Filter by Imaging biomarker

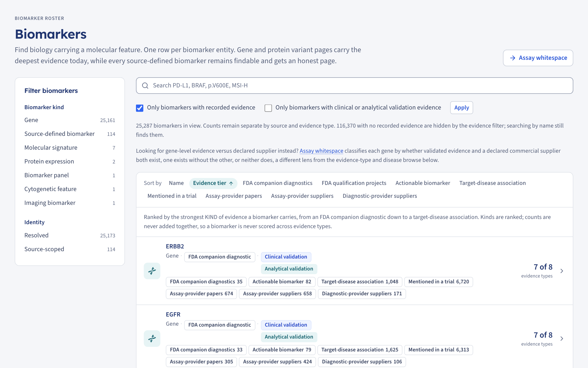coord(70,203)
